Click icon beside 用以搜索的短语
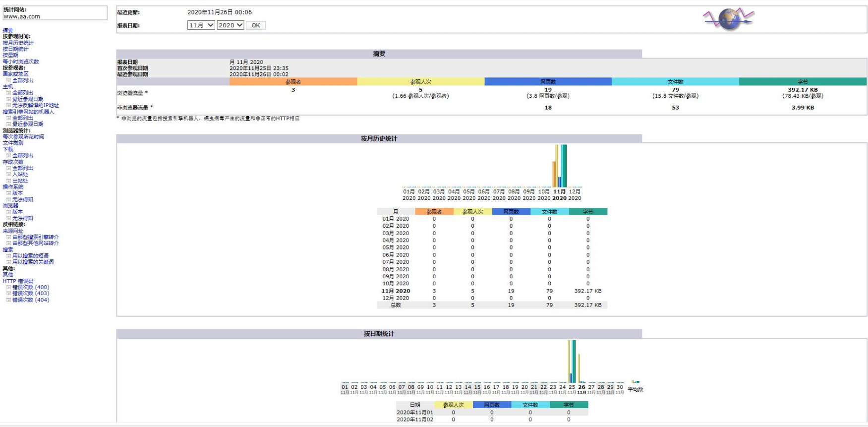The width and height of the screenshot is (868, 427). click(x=8, y=256)
